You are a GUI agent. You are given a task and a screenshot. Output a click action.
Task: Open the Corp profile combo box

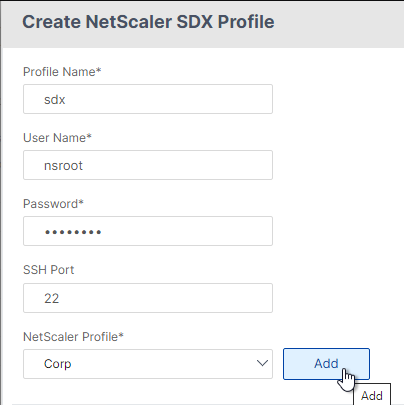point(148,364)
